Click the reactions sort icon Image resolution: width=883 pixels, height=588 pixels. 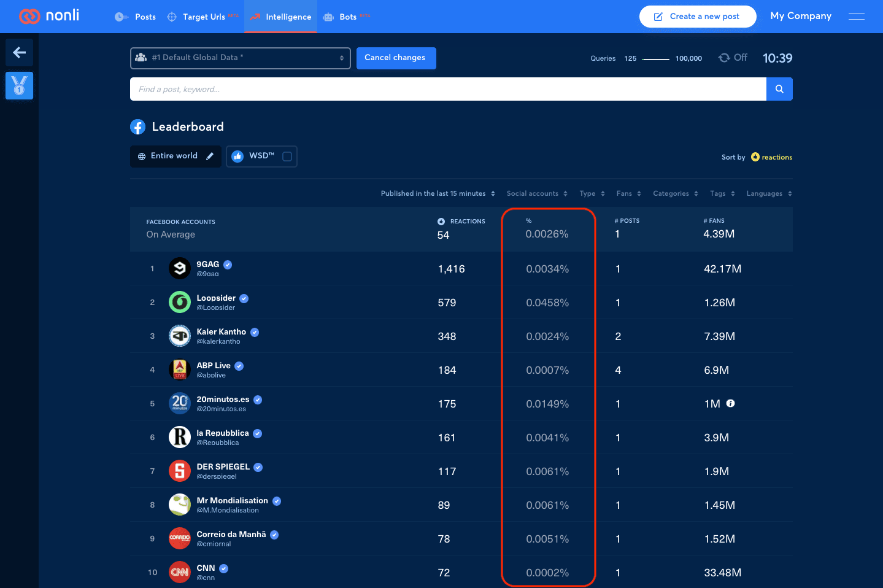(x=755, y=157)
